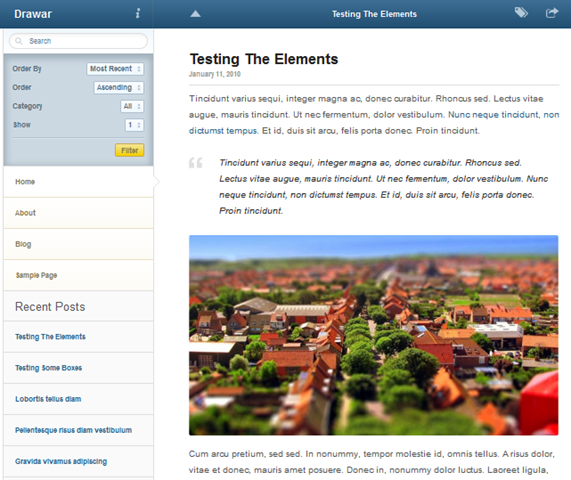Go to the Blog menu item
Image resolution: width=571 pixels, height=480 pixels.
click(78, 244)
